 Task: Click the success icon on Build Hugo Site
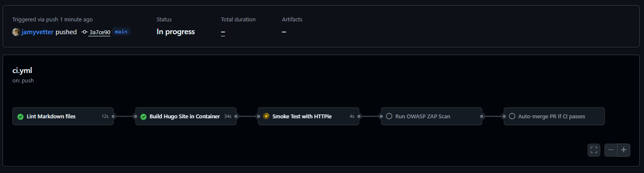[143, 117]
